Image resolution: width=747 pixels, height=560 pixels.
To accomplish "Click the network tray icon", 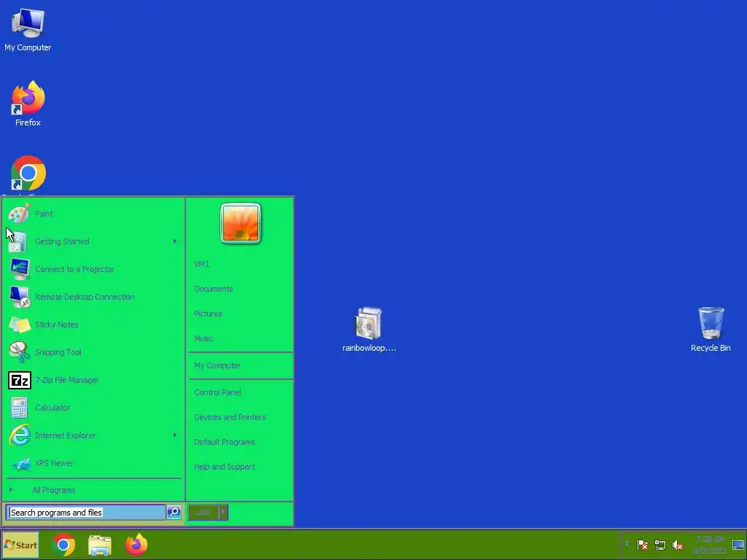I will tap(659, 545).
